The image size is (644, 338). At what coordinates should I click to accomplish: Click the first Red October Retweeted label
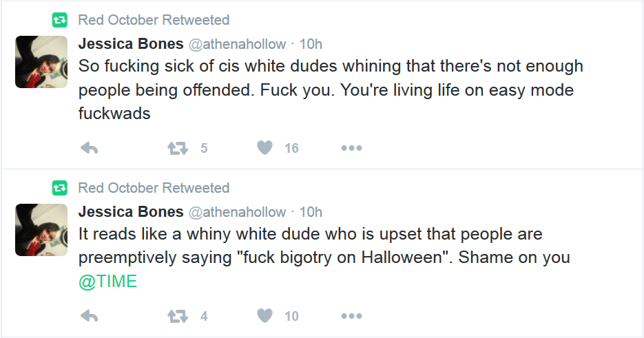(154, 20)
